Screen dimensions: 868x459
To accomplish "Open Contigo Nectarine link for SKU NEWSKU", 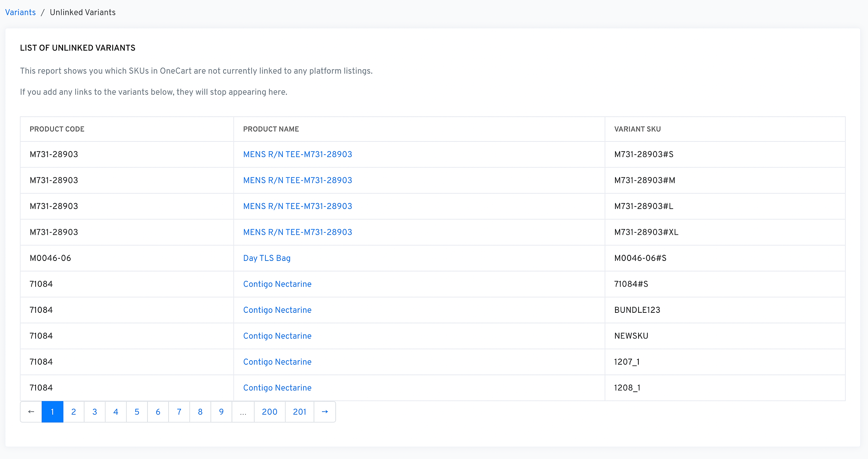I will click(277, 336).
